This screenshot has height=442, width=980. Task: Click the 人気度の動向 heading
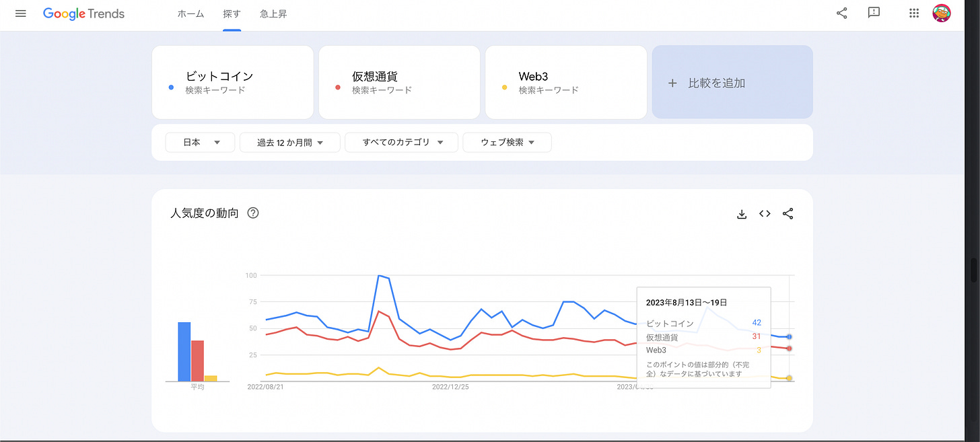[x=205, y=213]
